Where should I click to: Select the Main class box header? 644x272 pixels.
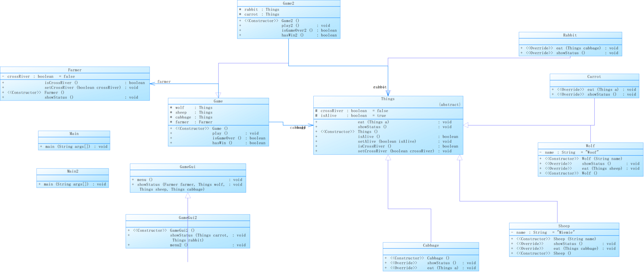[x=74, y=134]
